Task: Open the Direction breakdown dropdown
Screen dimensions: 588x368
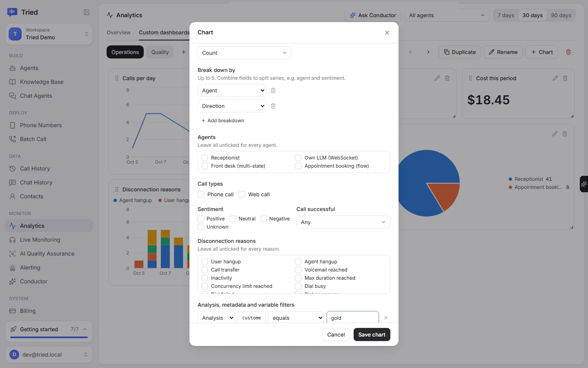Action: [x=232, y=106]
